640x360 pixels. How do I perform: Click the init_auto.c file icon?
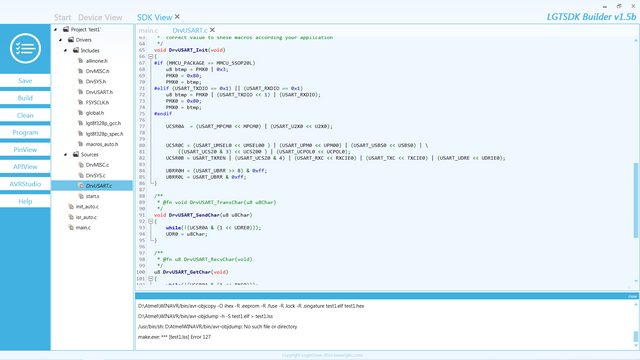(x=71, y=207)
